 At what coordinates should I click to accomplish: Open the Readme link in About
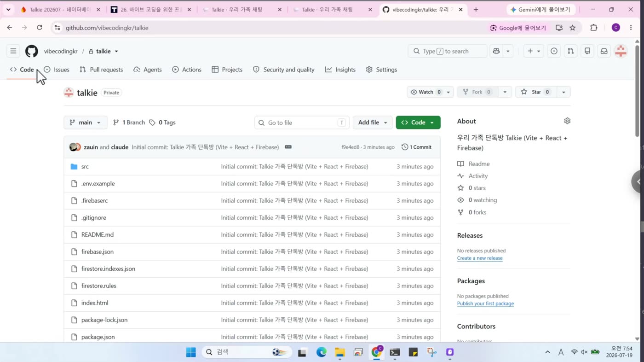[x=479, y=163]
